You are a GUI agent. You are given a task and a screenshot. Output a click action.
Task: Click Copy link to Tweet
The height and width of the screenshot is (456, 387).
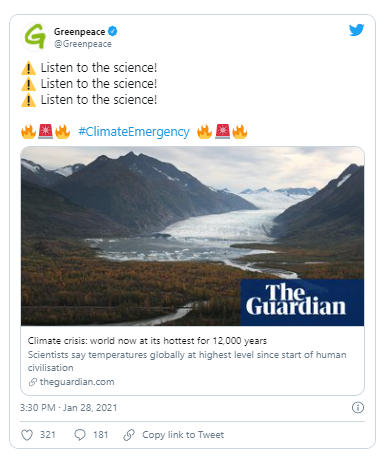point(183,435)
